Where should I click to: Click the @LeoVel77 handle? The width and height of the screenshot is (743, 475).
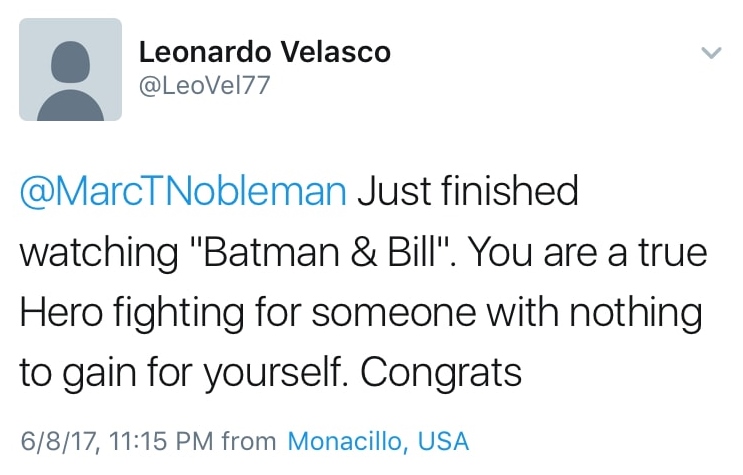click(203, 87)
